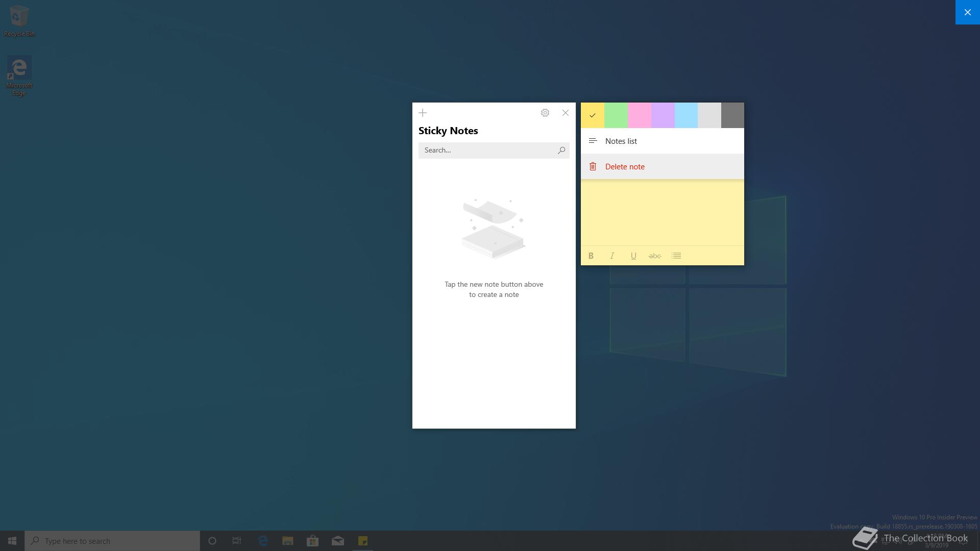The height and width of the screenshot is (551, 980).
Task: Open Sticky Notes settings gear
Action: point(545,113)
